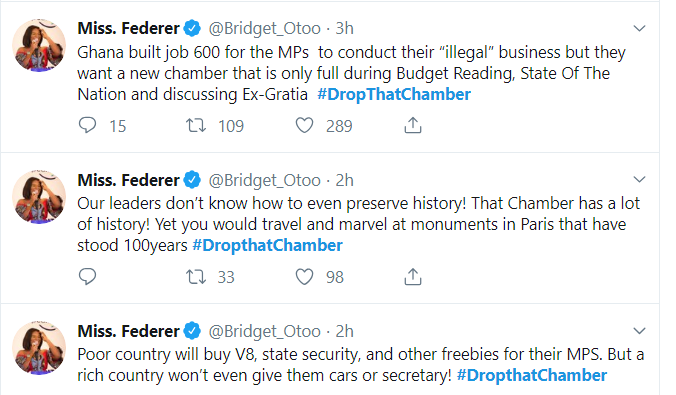Open avatar beside the Poor country tweet
The width and height of the screenshot is (676, 395).
click(39, 348)
